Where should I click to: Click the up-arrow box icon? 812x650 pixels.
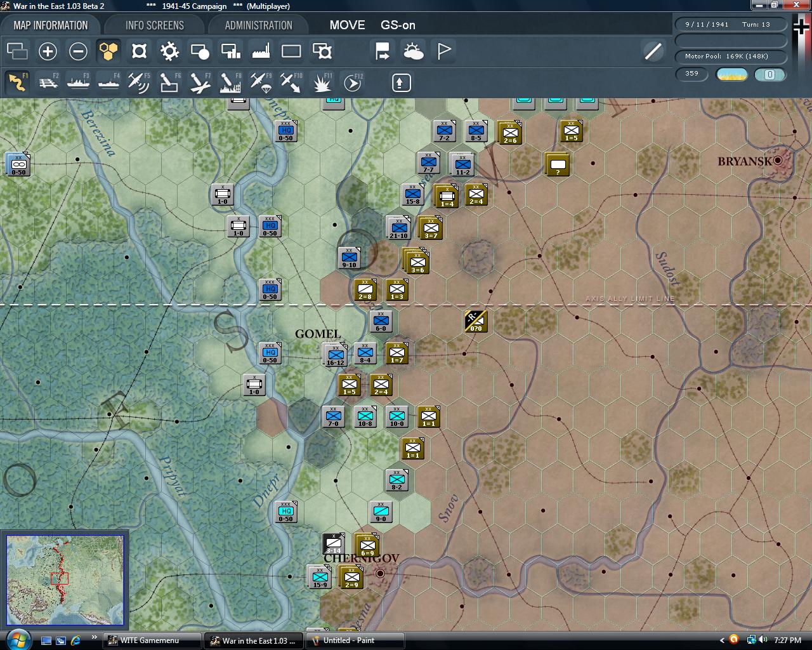402,83
